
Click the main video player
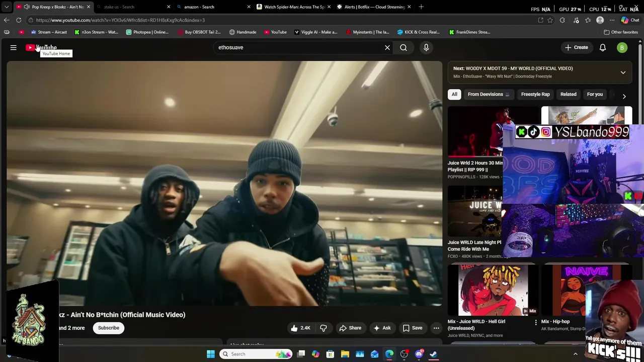pyautogui.click(x=224, y=184)
